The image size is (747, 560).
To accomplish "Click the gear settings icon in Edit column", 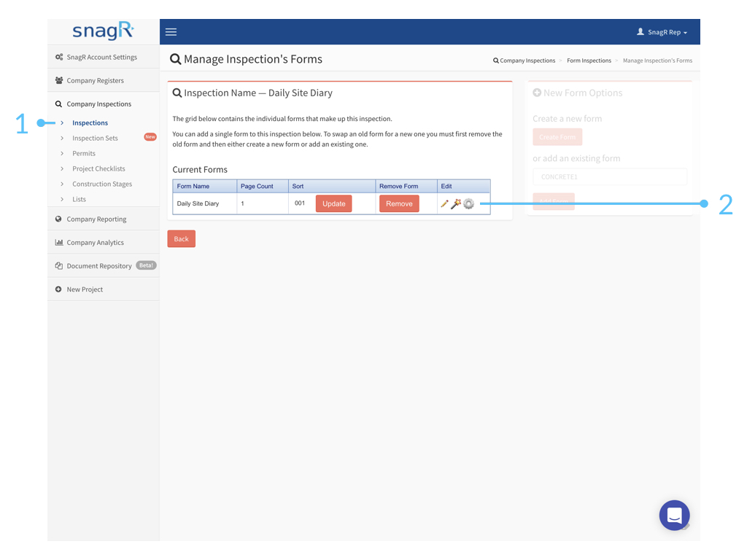I will click(x=469, y=204).
